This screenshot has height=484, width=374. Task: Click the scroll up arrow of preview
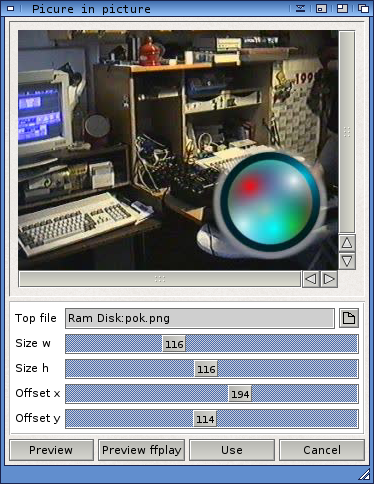[x=347, y=243]
